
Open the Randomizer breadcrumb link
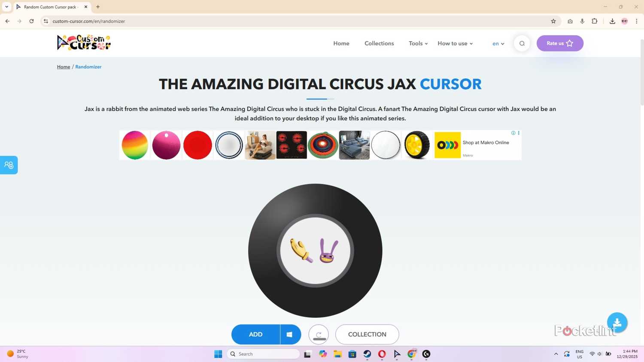88,66
